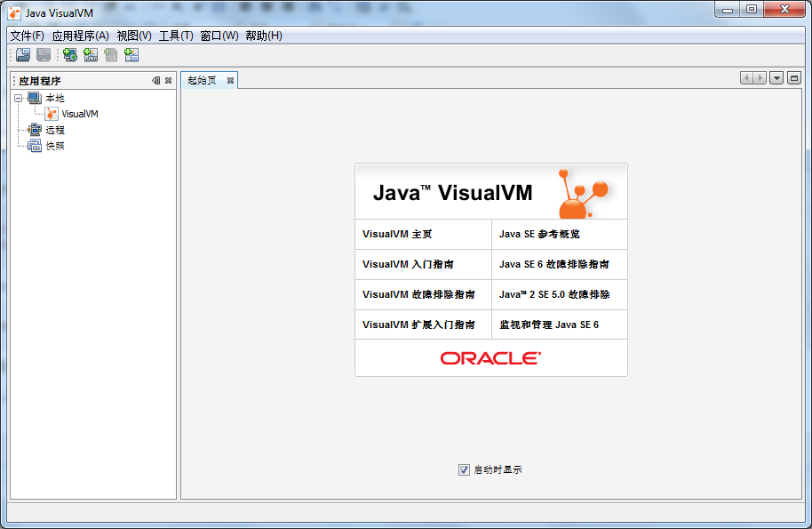The image size is (812, 529).
Task: Close the 起始页 tab
Action: coord(230,80)
